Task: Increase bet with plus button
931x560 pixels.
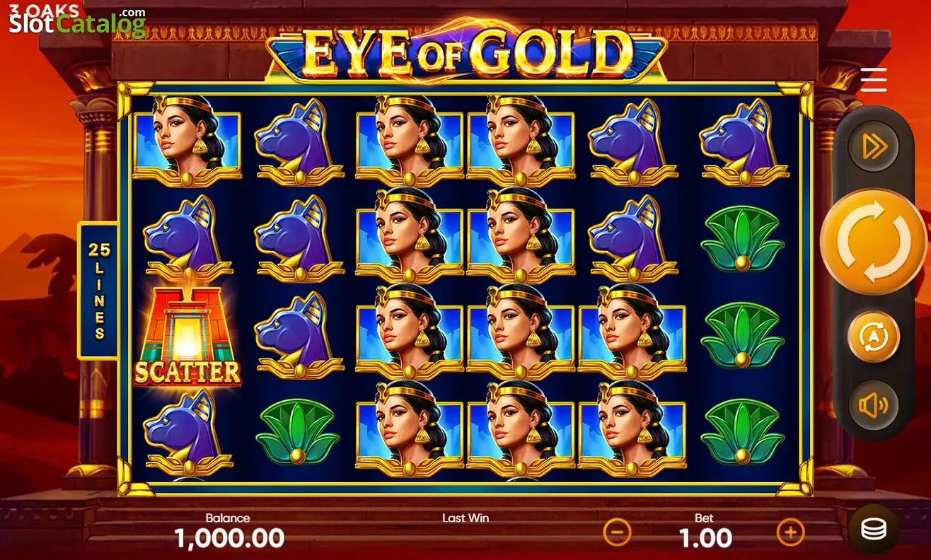Action: coord(790,532)
